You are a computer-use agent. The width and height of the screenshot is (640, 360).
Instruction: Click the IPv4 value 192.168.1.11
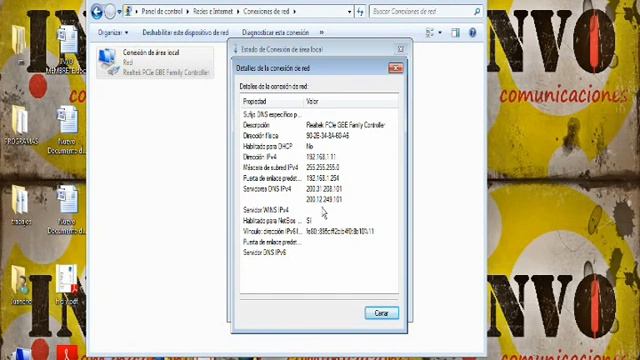[321, 157]
